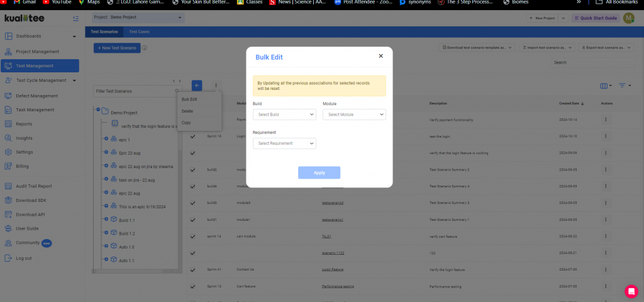Uncheck the build4 row checkbox
644x302 pixels.
192,186
